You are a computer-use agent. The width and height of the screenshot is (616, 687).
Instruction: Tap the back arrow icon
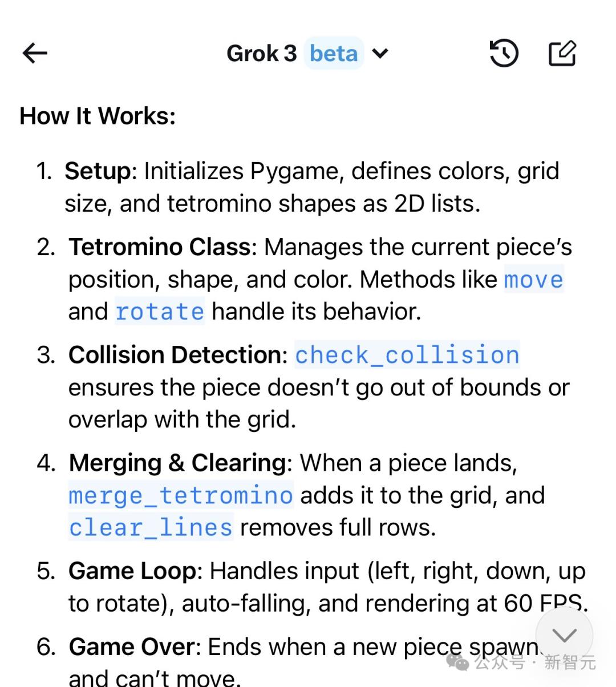pyautogui.click(x=35, y=54)
